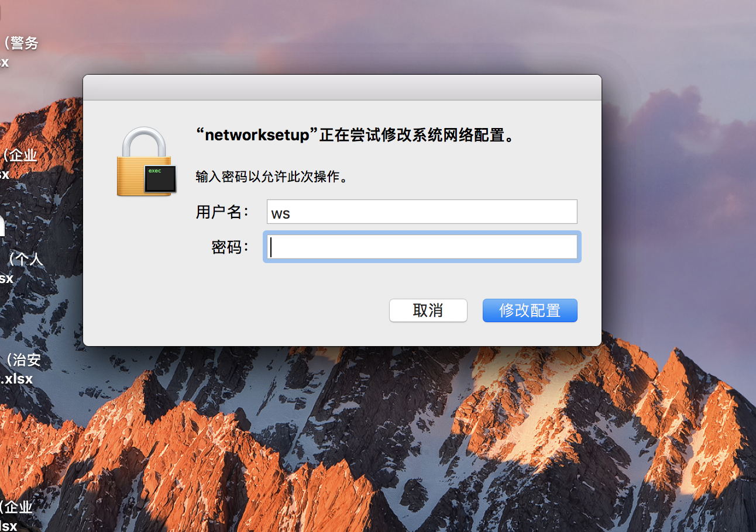Click the dialog's gray title bar
756x532 pixels.
(x=342, y=88)
